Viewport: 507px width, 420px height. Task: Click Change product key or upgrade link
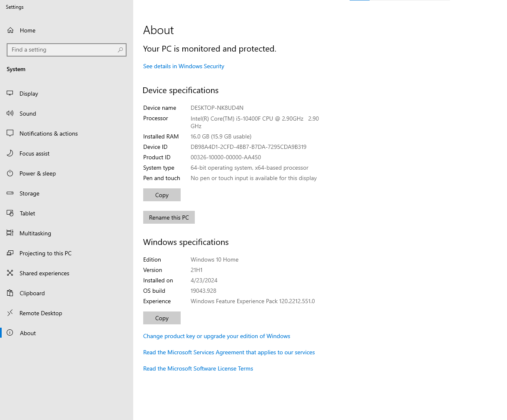pyautogui.click(x=216, y=336)
